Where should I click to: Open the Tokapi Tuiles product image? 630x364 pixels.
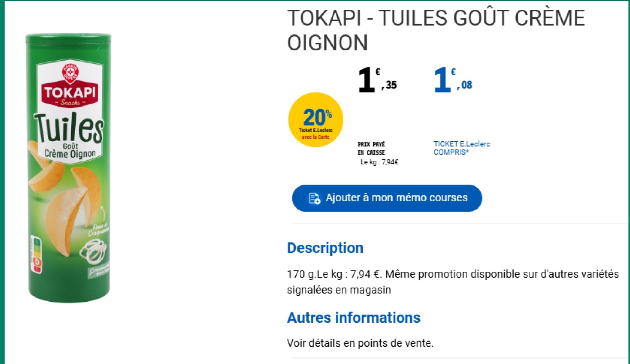pyautogui.click(x=69, y=168)
